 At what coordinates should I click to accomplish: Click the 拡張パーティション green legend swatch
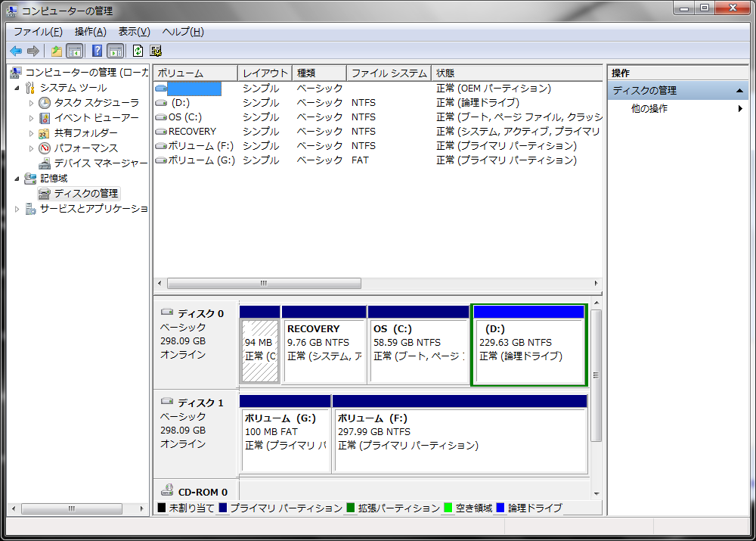click(x=351, y=508)
